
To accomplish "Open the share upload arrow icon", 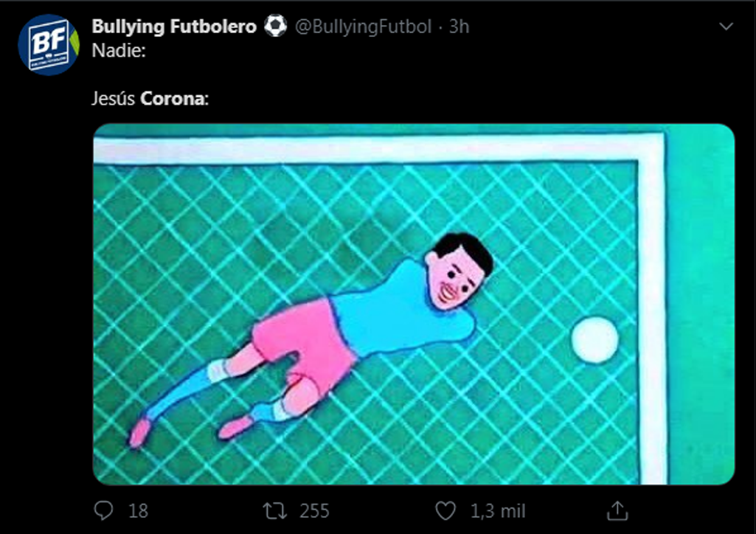I will click(617, 510).
